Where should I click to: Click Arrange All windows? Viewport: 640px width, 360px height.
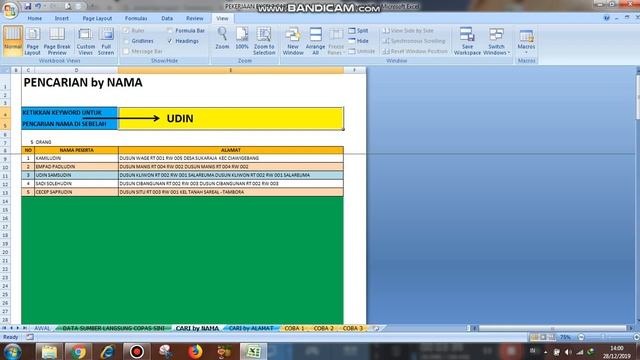coord(316,41)
